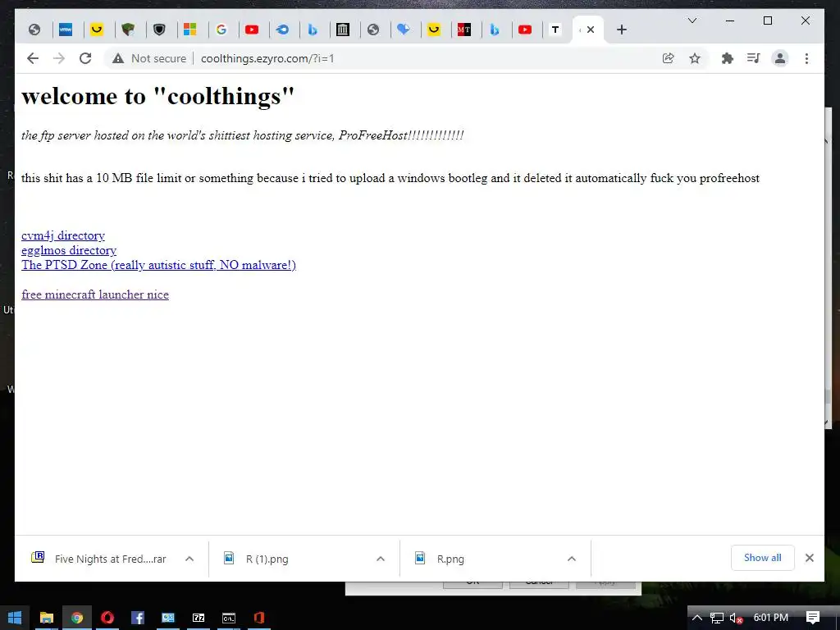Open a new browser tab

click(x=622, y=30)
